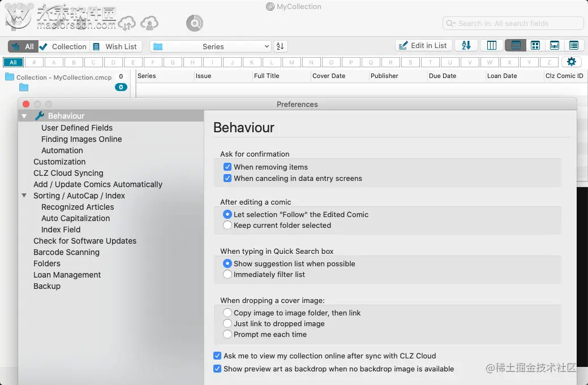This screenshot has height=385, width=588.
Task: Open CLZ Cloud Syncing preferences
Action: pos(68,172)
